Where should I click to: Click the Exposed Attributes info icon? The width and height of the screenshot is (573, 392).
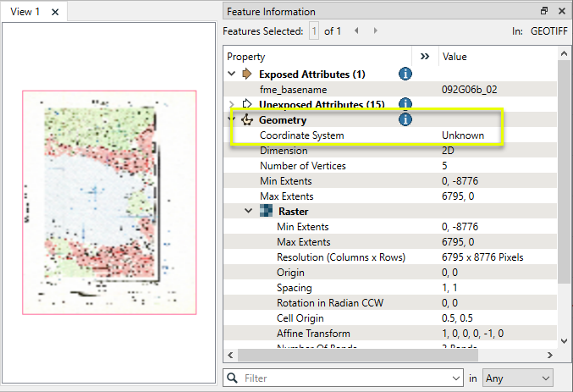(405, 74)
